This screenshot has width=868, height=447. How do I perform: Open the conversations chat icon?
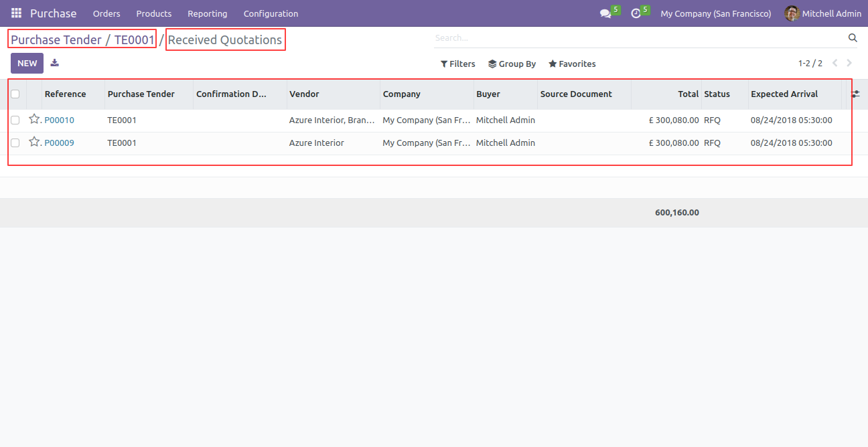[x=605, y=13]
